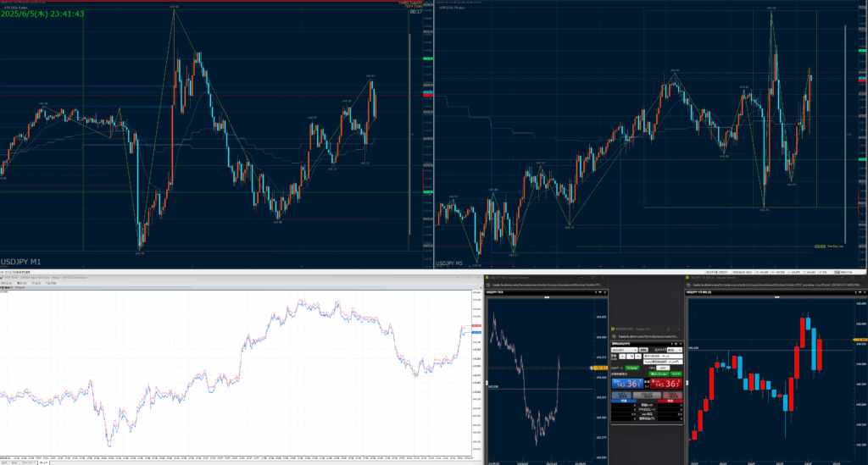
Task: Click the pink buy-side close-all button
Action: [x=672, y=396]
